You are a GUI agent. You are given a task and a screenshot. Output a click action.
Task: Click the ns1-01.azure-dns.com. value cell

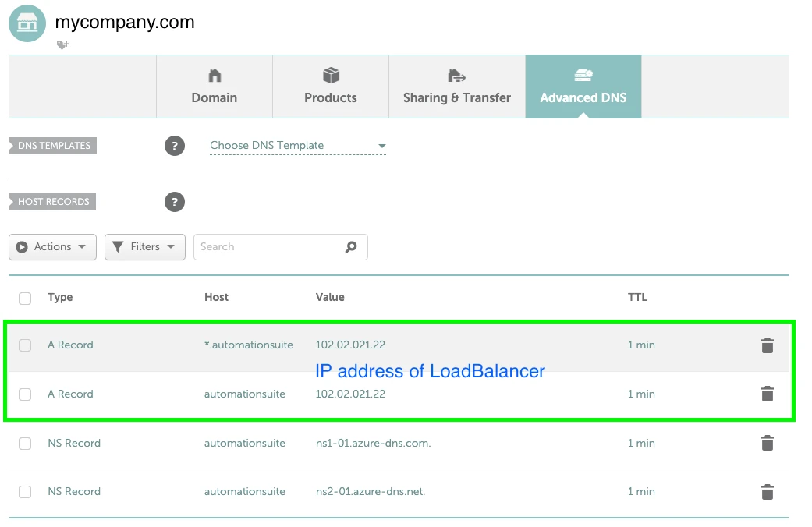click(x=374, y=443)
